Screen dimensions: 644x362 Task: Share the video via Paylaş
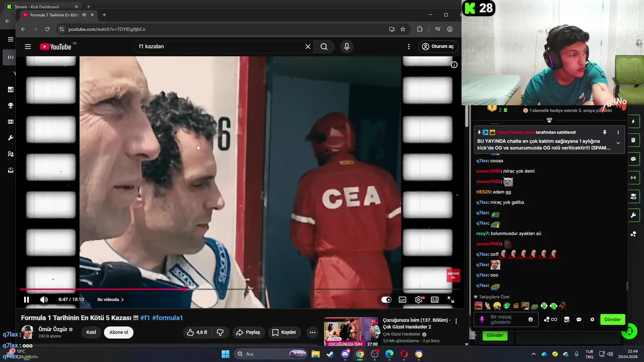click(x=248, y=332)
